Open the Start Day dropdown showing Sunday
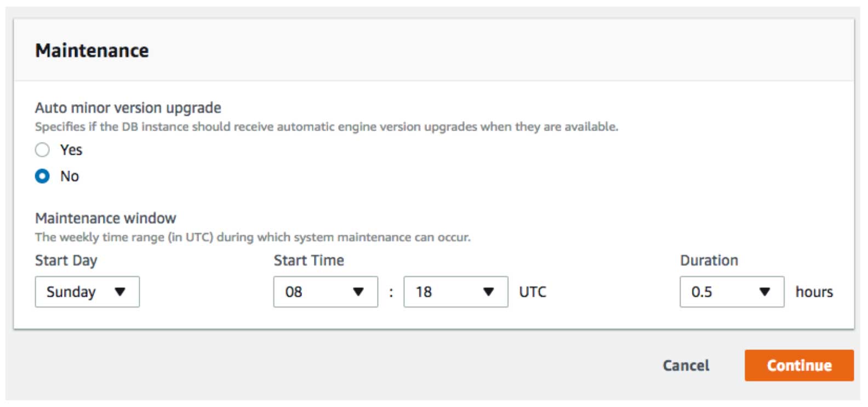The height and width of the screenshot is (407, 868). click(x=87, y=292)
